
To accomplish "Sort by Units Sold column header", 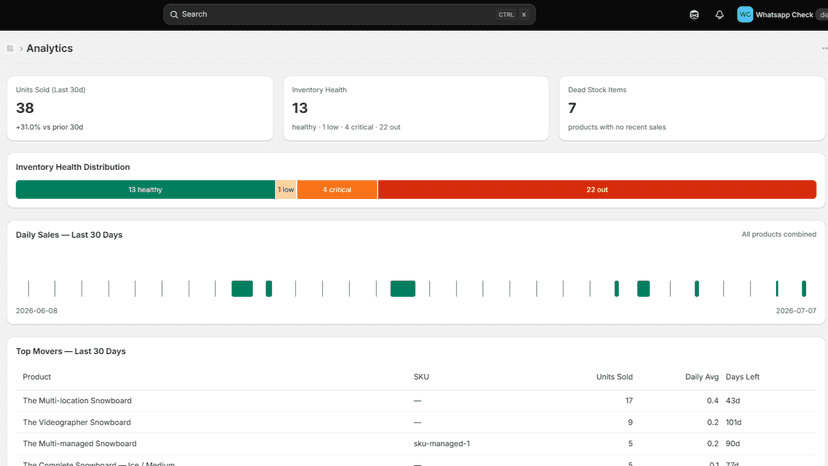I will pos(614,377).
